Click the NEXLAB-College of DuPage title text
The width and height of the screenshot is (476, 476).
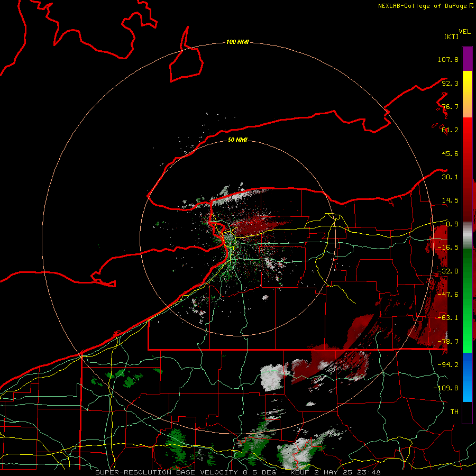[x=422, y=6]
